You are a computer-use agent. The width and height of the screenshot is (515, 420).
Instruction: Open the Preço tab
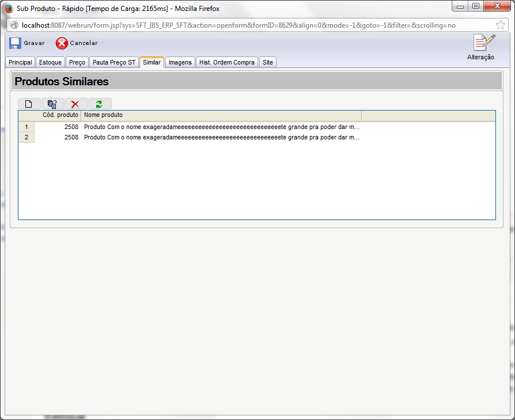(77, 62)
